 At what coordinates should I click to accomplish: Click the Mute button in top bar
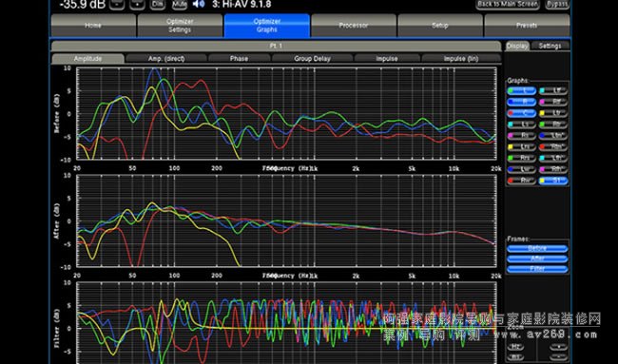tap(180, 4)
